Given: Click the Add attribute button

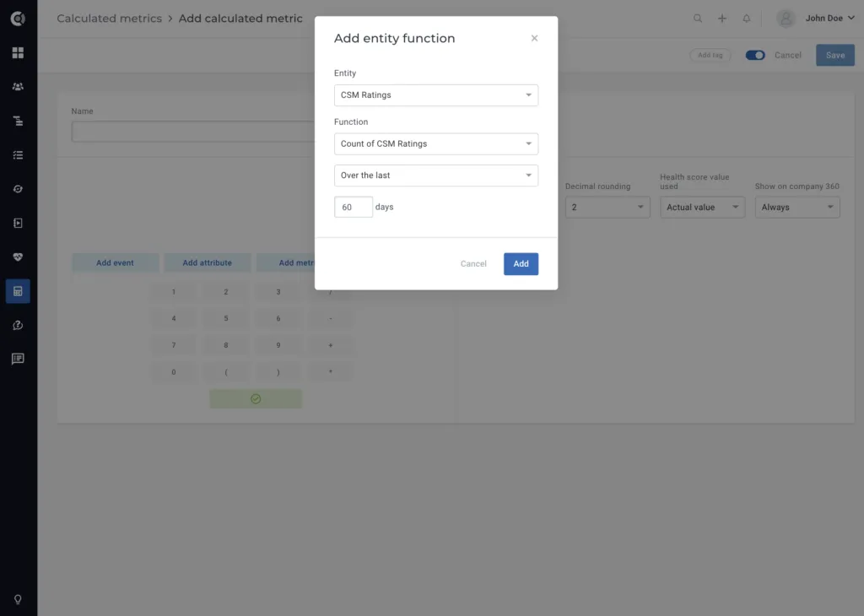Looking at the screenshot, I should point(208,262).
